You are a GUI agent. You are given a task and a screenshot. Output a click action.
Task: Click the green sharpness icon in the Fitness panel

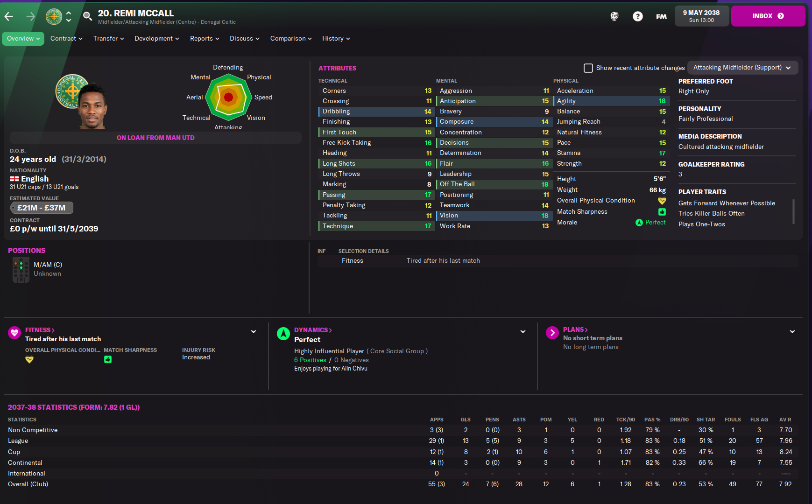(x=108, y=359)
